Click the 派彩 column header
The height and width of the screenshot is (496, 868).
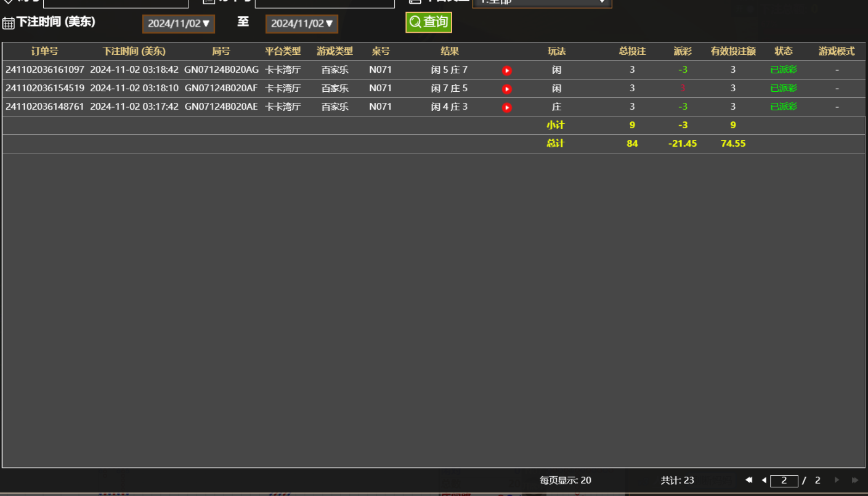tap(683, 51)
